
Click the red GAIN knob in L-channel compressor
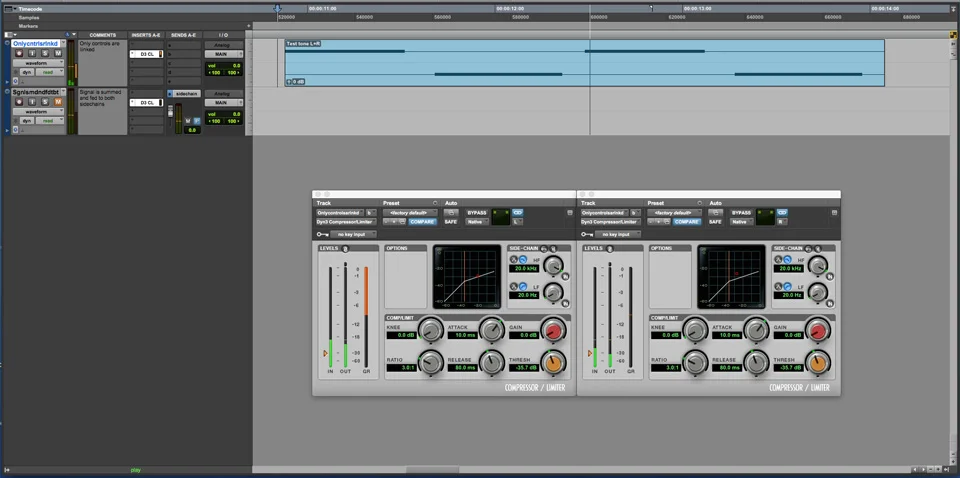[x=553, y=330]
